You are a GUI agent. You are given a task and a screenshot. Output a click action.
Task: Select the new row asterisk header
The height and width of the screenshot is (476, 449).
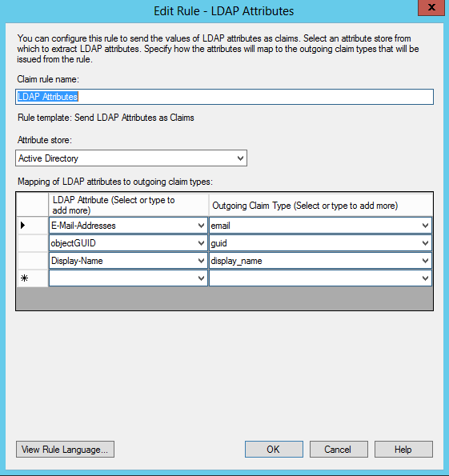point(33,278)
